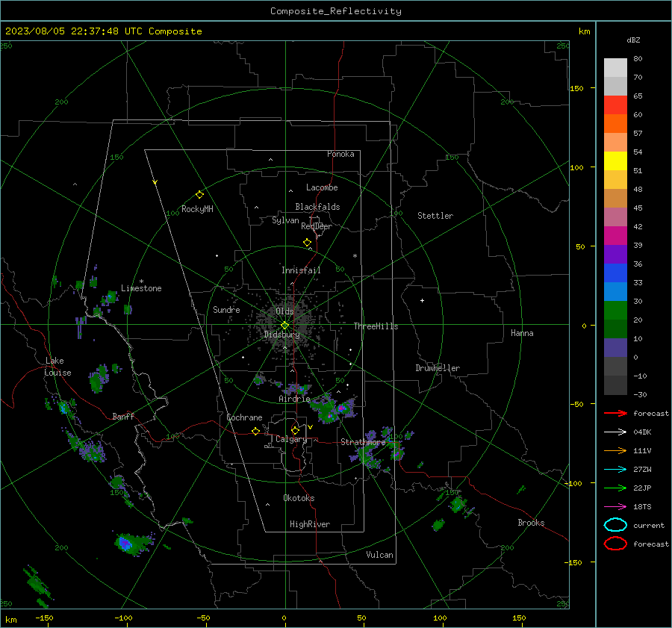
Task: Click the yellow V marker northeast of Calgary
Action: point(310,427)
